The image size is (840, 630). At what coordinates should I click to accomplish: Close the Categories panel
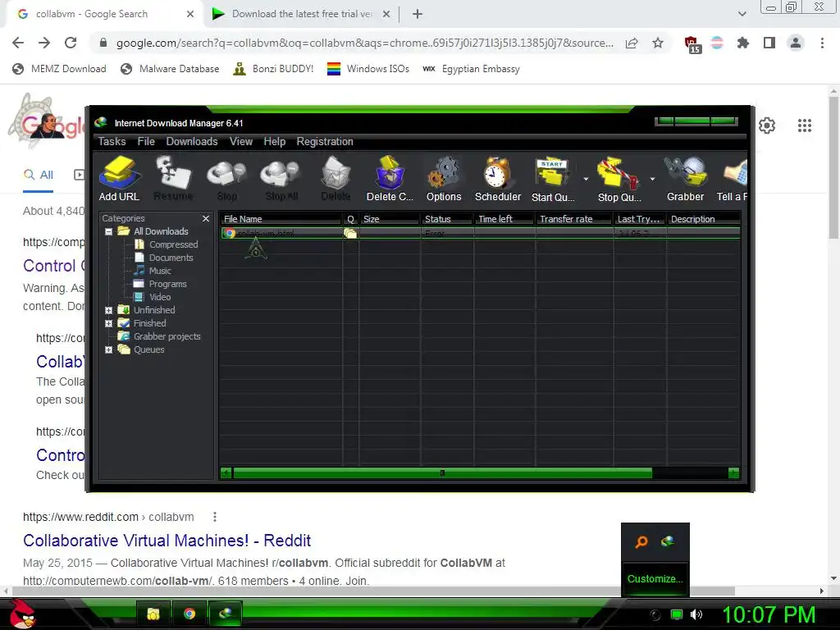(x=206, y=218)
